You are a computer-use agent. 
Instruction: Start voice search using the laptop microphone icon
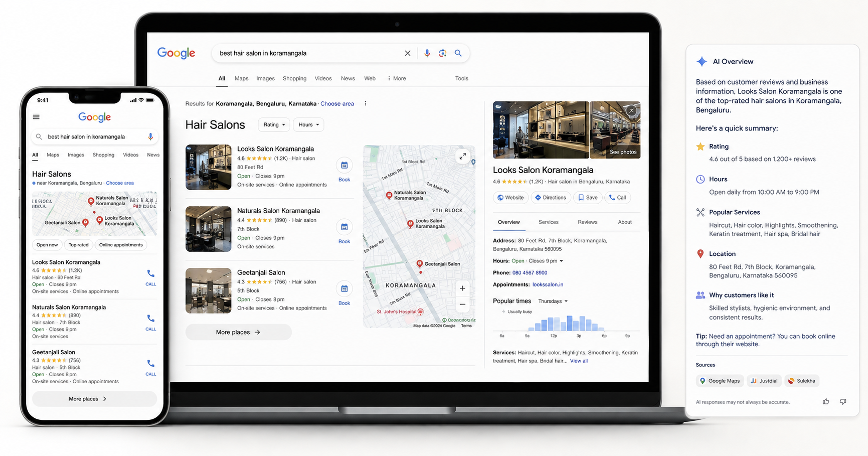(x=427, y=53)
